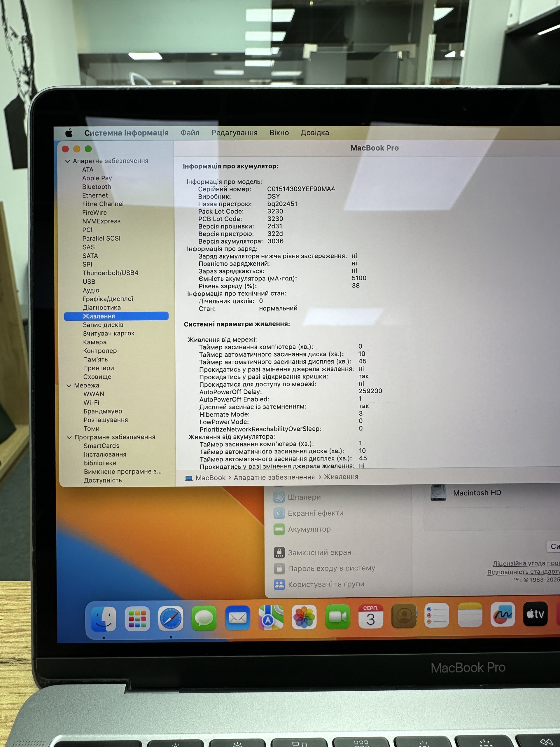This screenshot has height=747, width=560.
Task: Open Freeform app in Dock
Action: (503, 615)
